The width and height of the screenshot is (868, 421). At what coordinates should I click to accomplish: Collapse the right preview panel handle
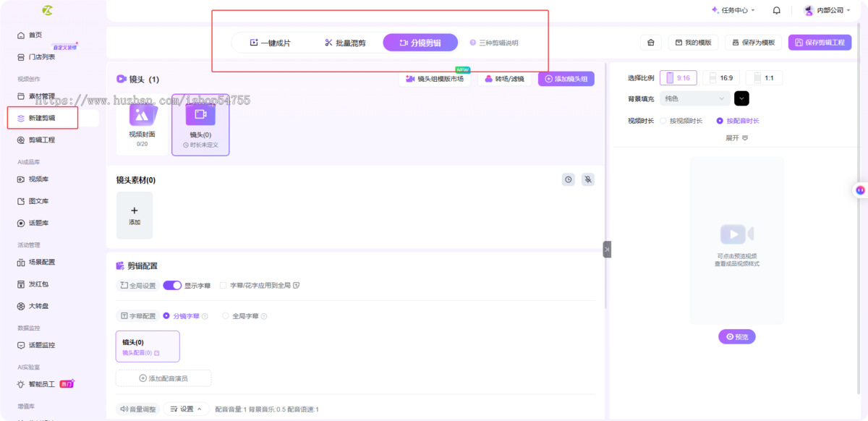pos(607,249)
